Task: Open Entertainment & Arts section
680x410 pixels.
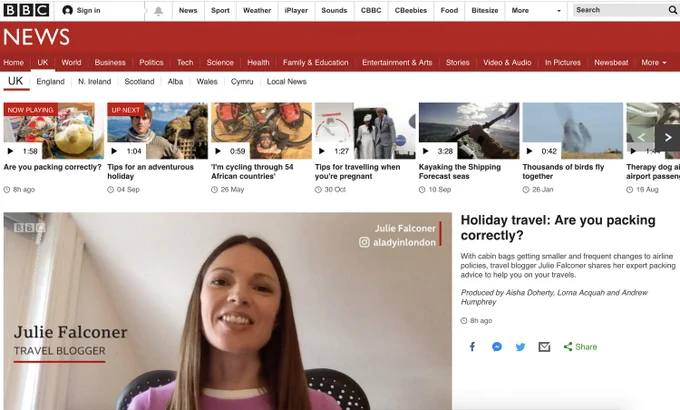Action: click(397, 62)
